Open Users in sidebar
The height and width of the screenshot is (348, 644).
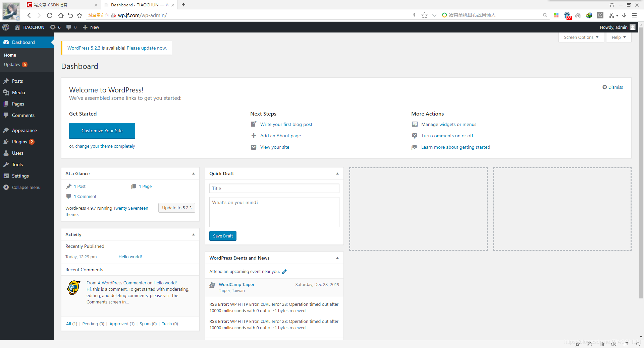tap(27, 153)
